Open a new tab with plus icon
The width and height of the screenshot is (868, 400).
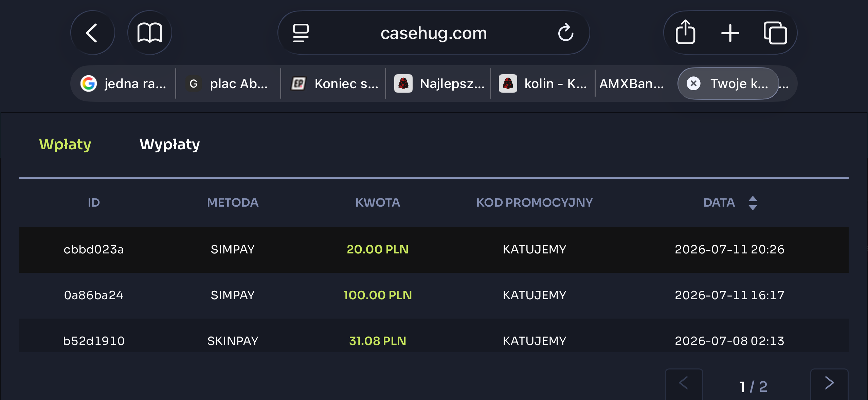coord(730,33)
